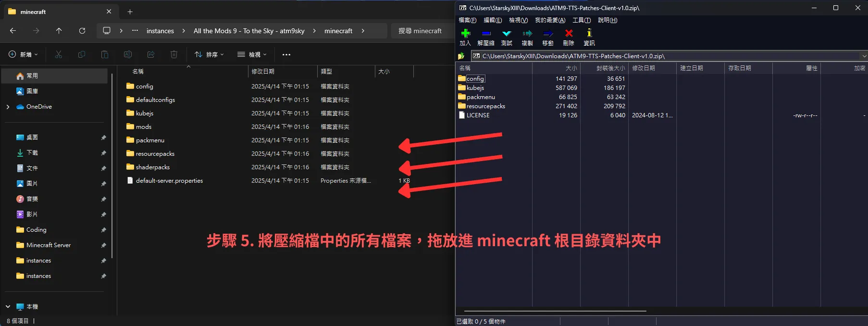Image resolution: width=868 pixels, height=326 pixels.
Task: Click the 7-Zip Copy (複製) icon
Action: [x=527, y=34]
